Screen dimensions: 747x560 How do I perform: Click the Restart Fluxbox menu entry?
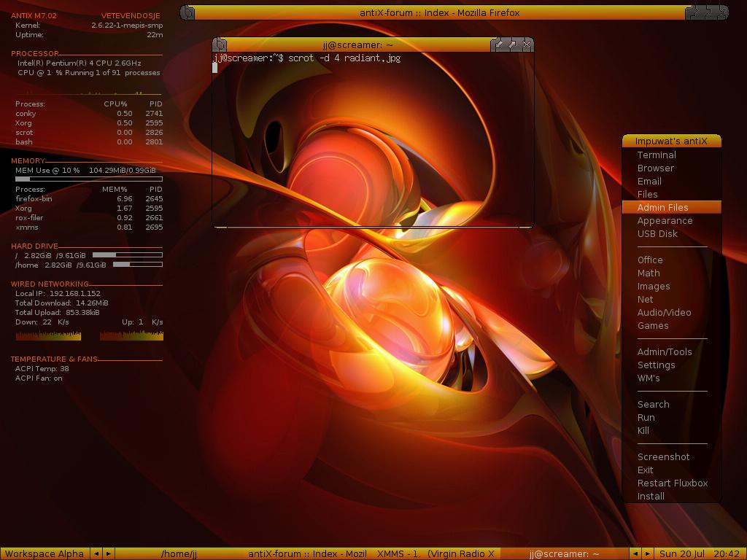tap(673, 483)
